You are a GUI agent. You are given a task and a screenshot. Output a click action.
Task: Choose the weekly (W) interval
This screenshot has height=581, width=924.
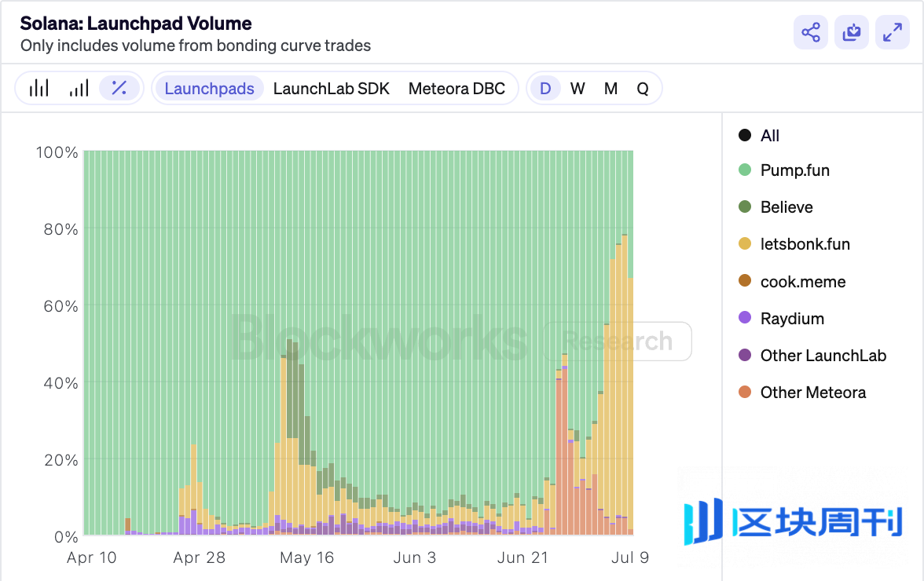[577, 88]
